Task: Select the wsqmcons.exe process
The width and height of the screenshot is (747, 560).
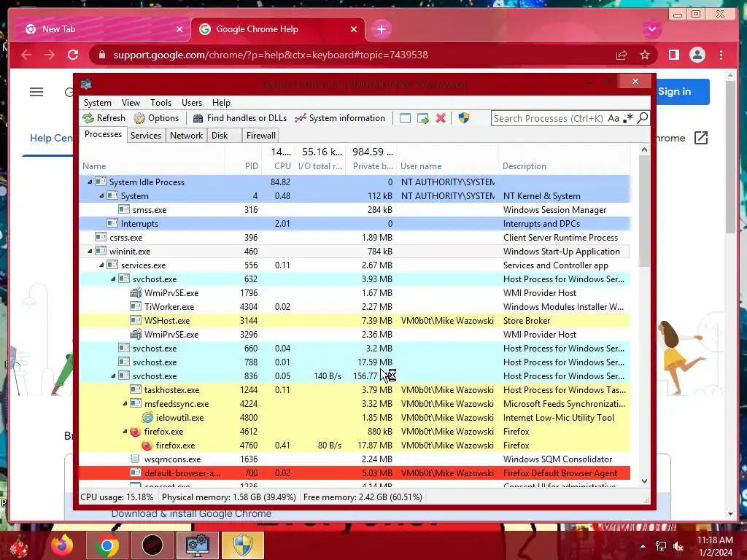Action: point(355,459)
